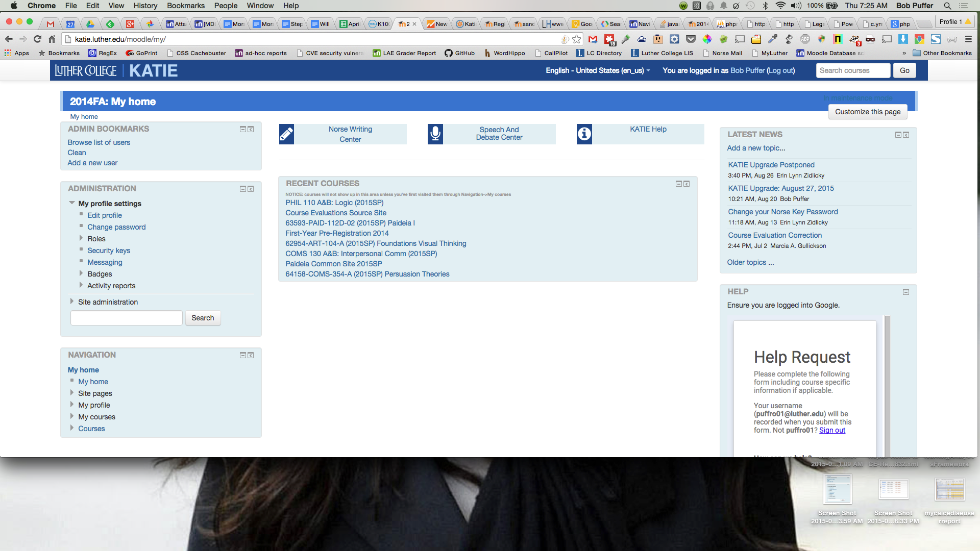Switch to the Step tab

292,24
